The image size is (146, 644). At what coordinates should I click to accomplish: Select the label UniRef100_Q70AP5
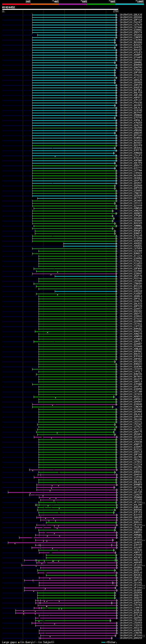point(131,58)
